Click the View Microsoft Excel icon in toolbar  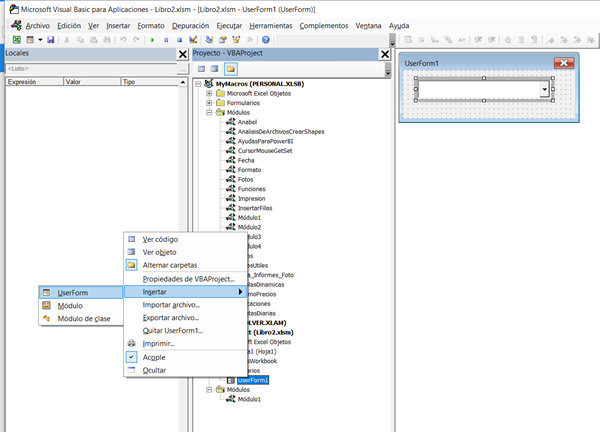(16, 39)
